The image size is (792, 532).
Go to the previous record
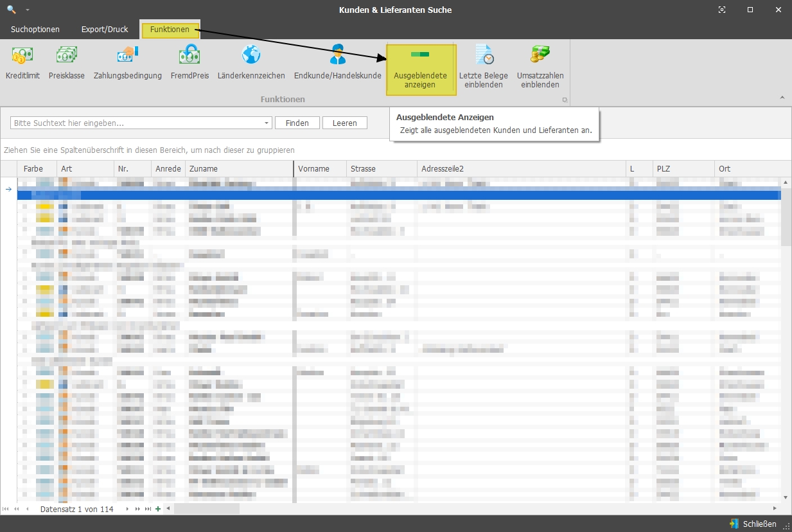point(27,509)
